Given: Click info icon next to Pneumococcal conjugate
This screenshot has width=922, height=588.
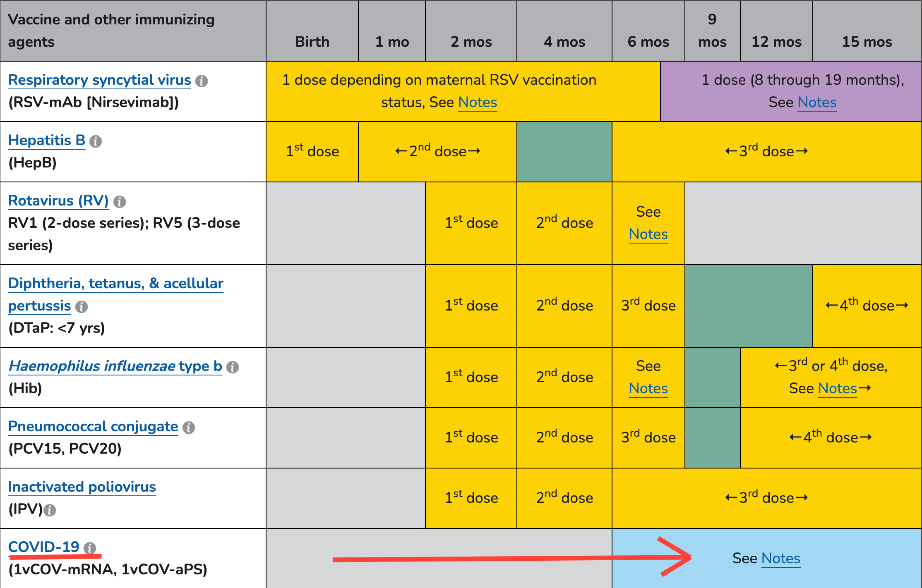Looking at the screenshot, I should coord(189,428).
